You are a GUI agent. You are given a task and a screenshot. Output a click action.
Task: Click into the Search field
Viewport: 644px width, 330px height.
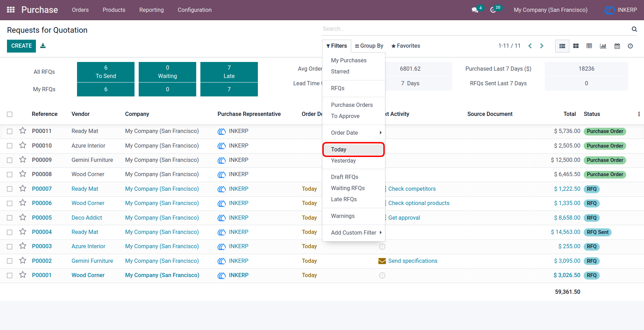(x=476, y=29)
